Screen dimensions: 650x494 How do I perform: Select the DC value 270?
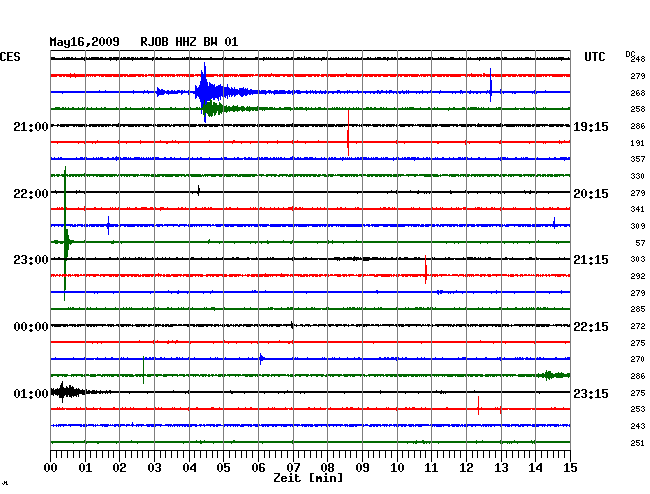click(x=638, y=359)
